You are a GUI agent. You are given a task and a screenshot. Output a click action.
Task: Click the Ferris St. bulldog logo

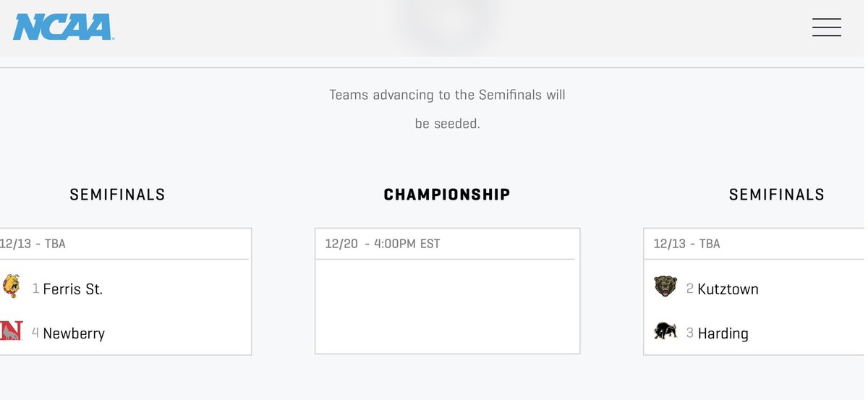[x=10, y=287]
